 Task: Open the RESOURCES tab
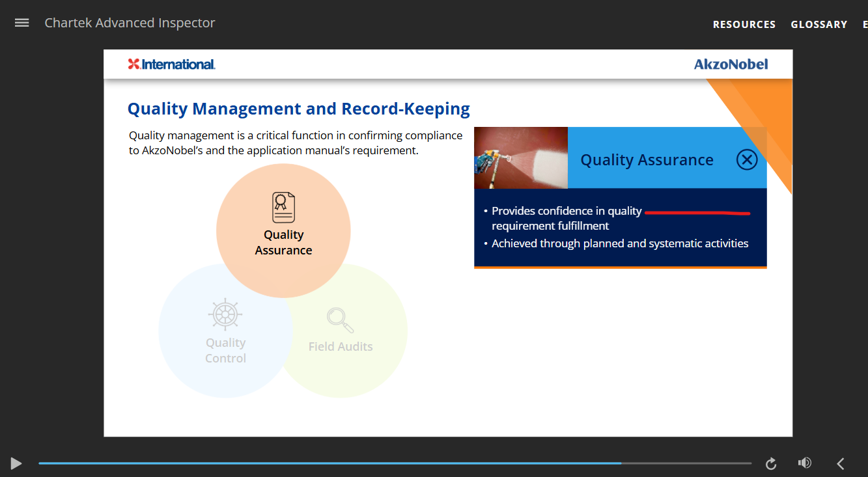point(744,25)
